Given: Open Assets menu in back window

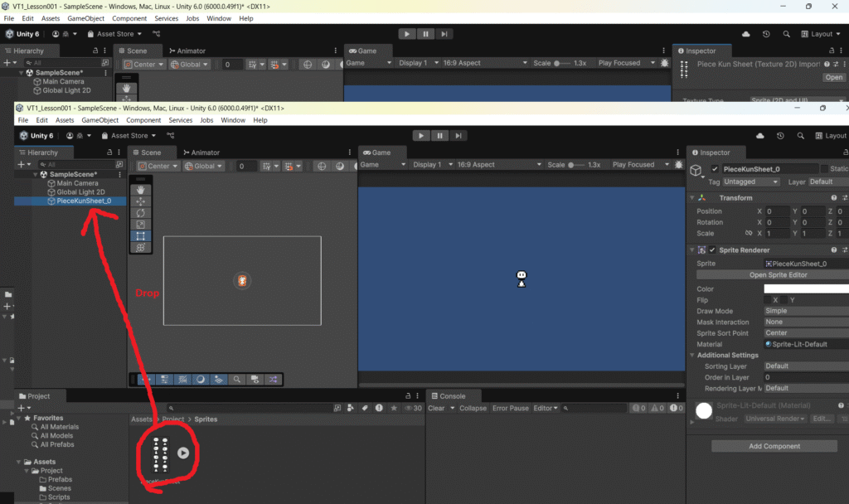Looking at the screenshot, I should (x=51, y=18).
